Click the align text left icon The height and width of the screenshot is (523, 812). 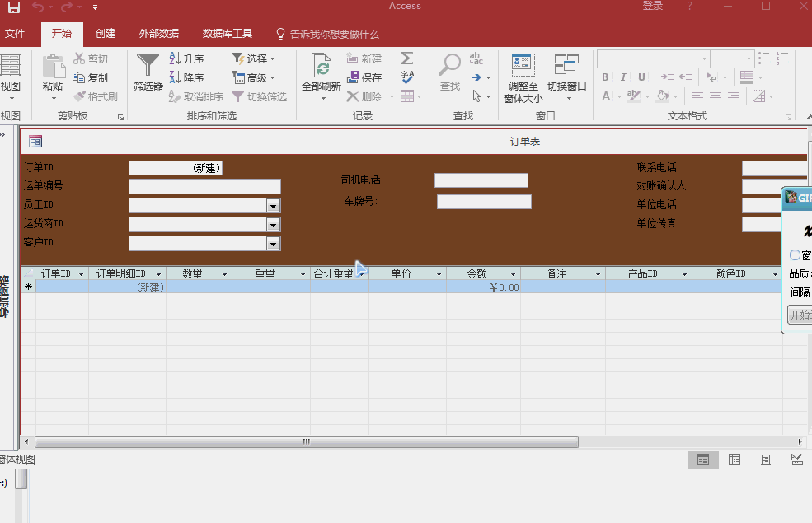697,96
